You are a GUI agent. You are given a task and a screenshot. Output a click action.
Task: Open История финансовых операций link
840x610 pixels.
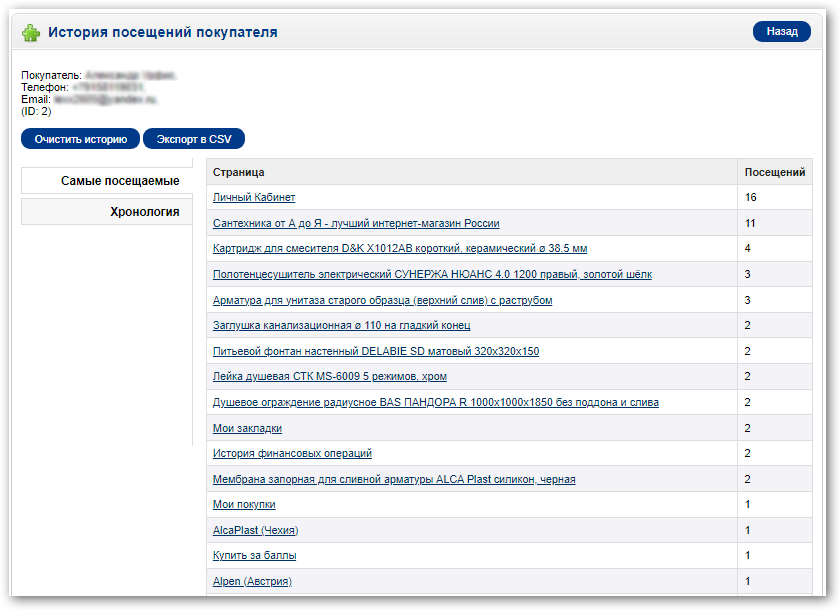pyautogui.click(x=292, y=453)
